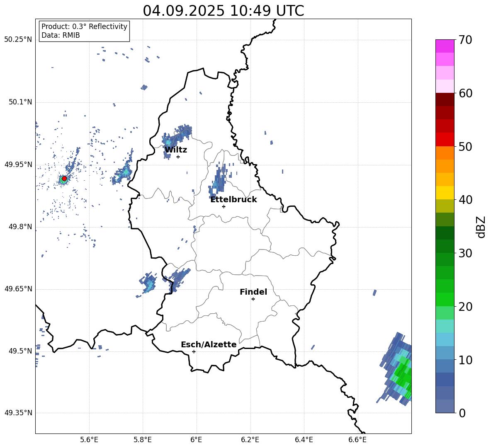This screenshot has width=491, height=448.
Task: Select the Esch/Alzette city label
Action: coord(209,344)
